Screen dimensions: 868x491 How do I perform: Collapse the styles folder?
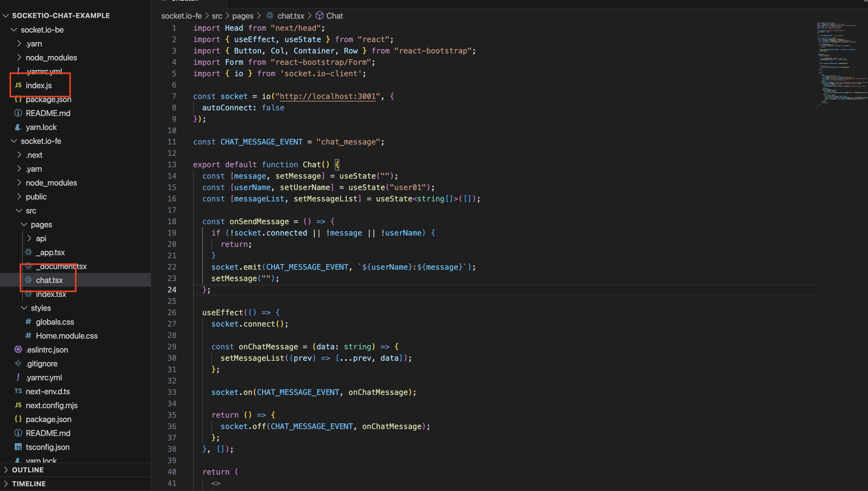(x=24, y=308)
